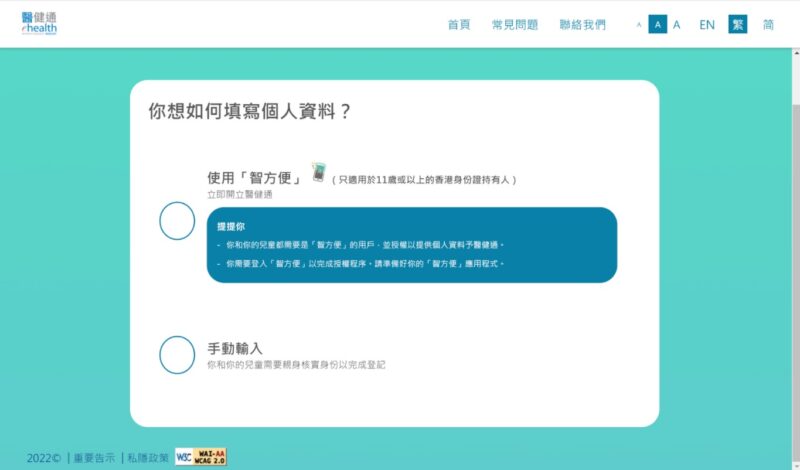Select the largest font size A
Viewport: 800px width, 470px height.
tap(677, 25)
